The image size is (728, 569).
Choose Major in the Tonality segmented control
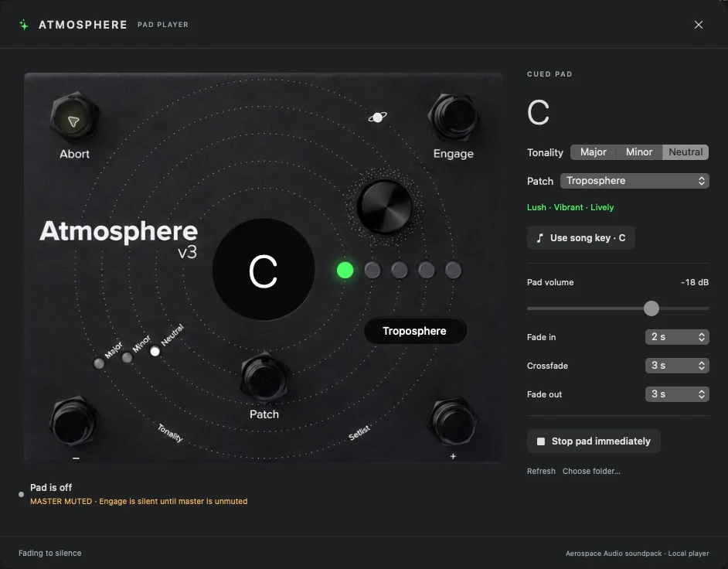tap(594, 152)
